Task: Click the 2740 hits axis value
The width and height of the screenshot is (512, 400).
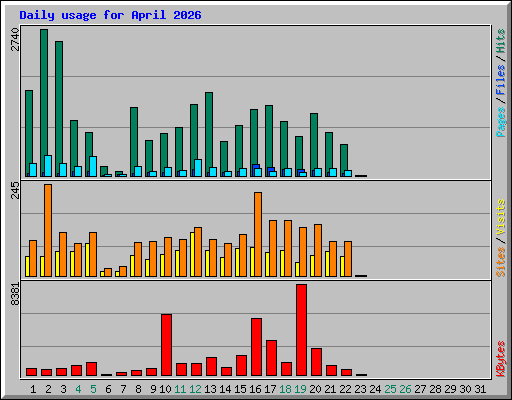Action: [15, 39]
